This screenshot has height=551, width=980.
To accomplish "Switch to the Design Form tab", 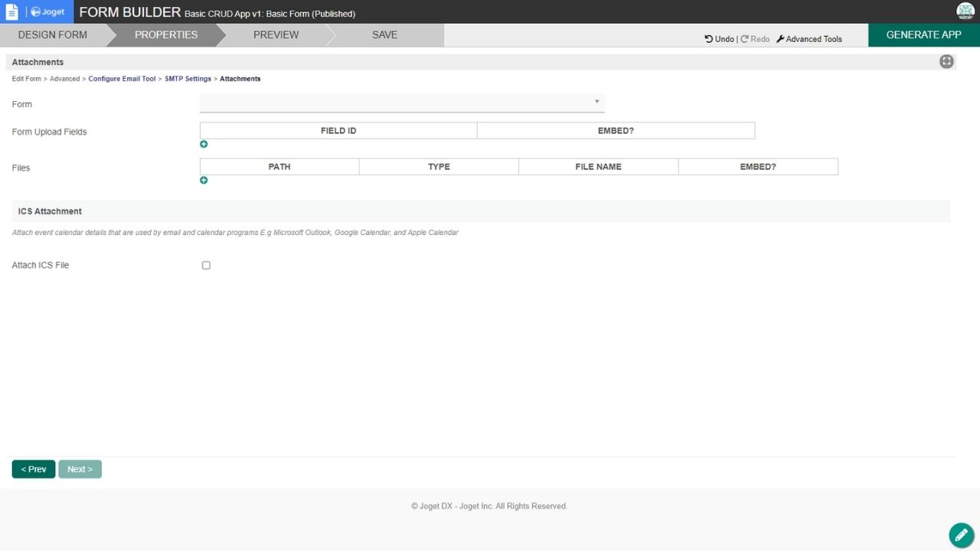I will (53, 35).
